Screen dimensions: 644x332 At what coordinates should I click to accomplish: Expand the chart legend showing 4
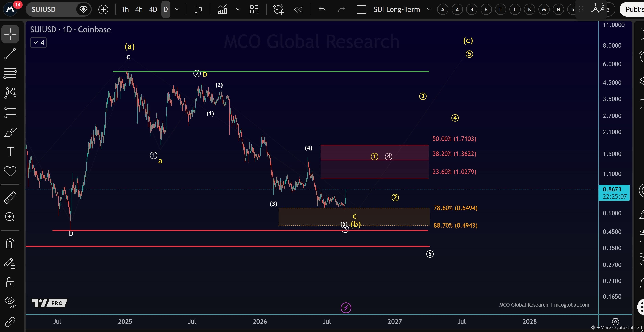coord(39,43)
